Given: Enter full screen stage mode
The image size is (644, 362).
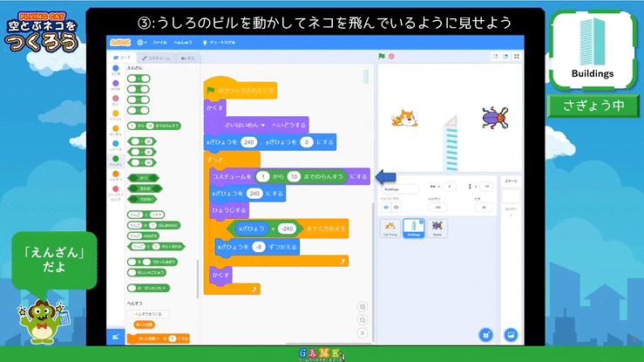Looking at the screenshot, I should [517, 57].
